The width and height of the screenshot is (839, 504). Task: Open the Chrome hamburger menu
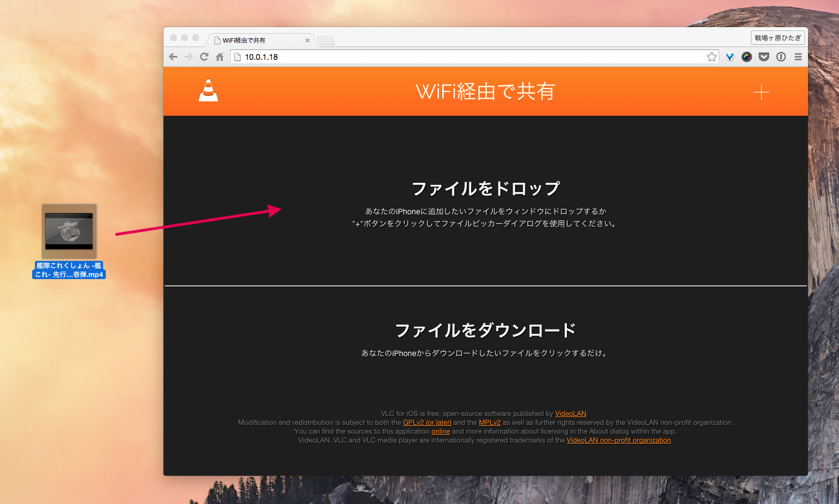798,56
